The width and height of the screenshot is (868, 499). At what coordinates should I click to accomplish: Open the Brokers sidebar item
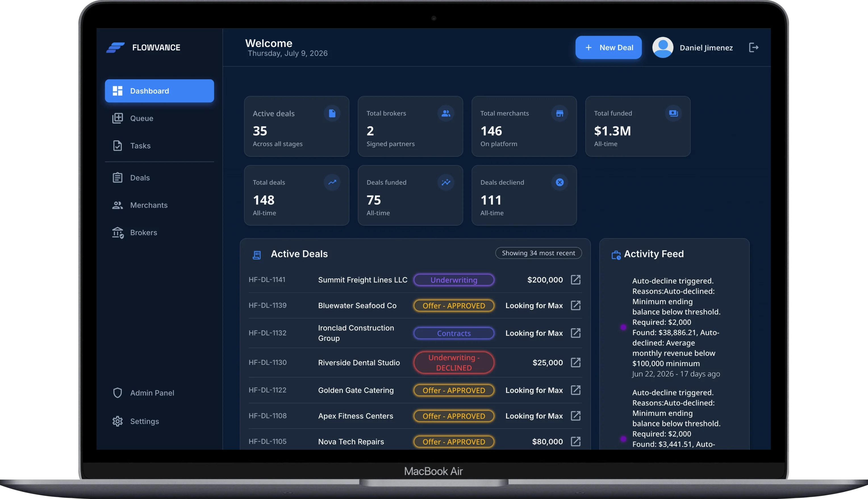point(159,232)
